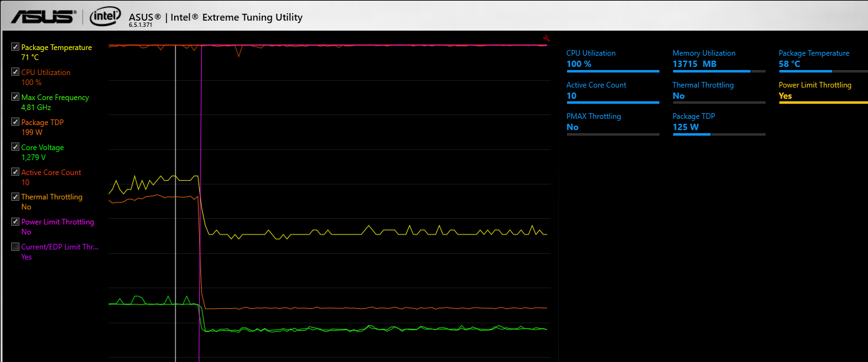
Task: Click the version number 6.5.1.371
Action: pyautogui.click(x=141, y=25)
